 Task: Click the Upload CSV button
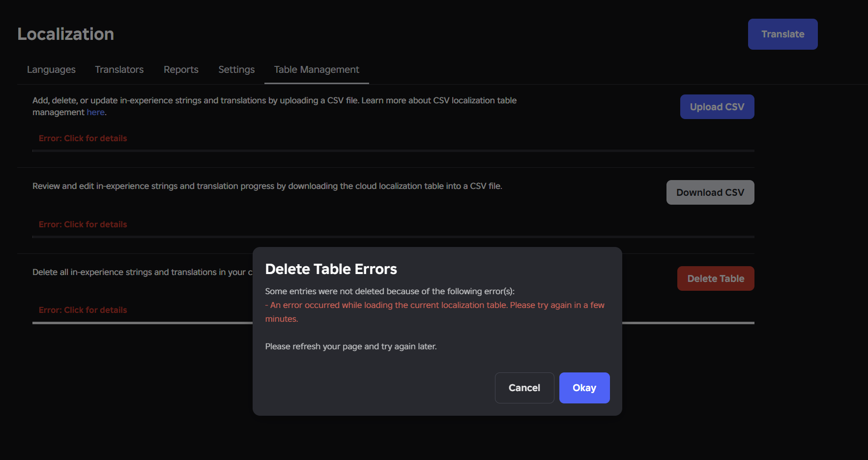[717, 107]
